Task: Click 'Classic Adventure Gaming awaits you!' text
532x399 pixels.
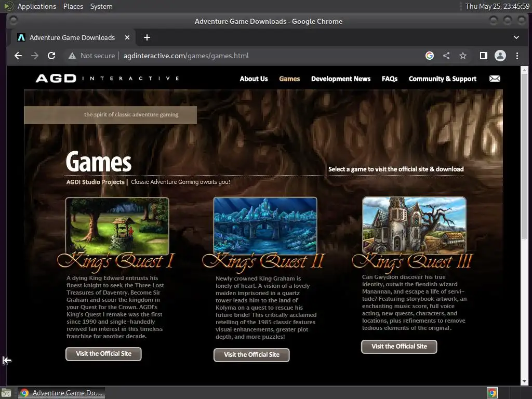Action: coord(180,182)
